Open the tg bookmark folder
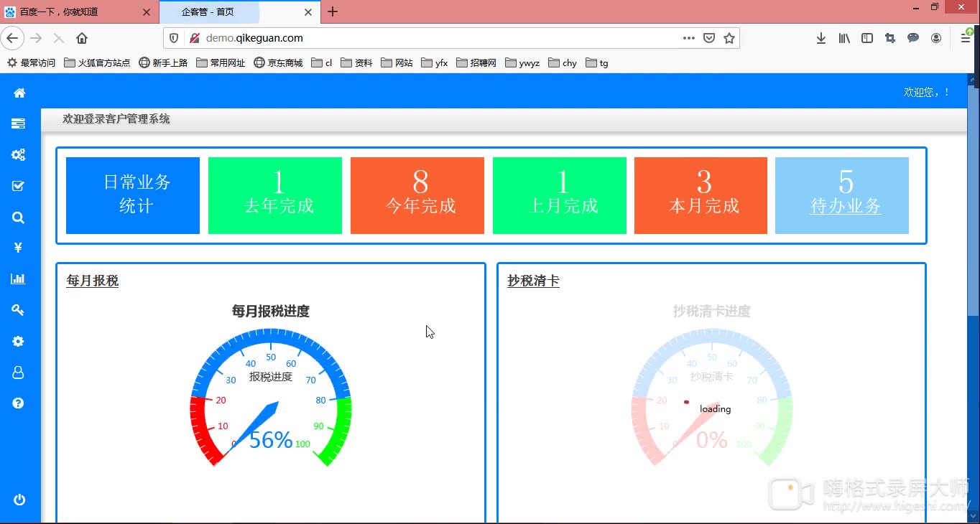The image size is (980, 524). coord(597,62)
